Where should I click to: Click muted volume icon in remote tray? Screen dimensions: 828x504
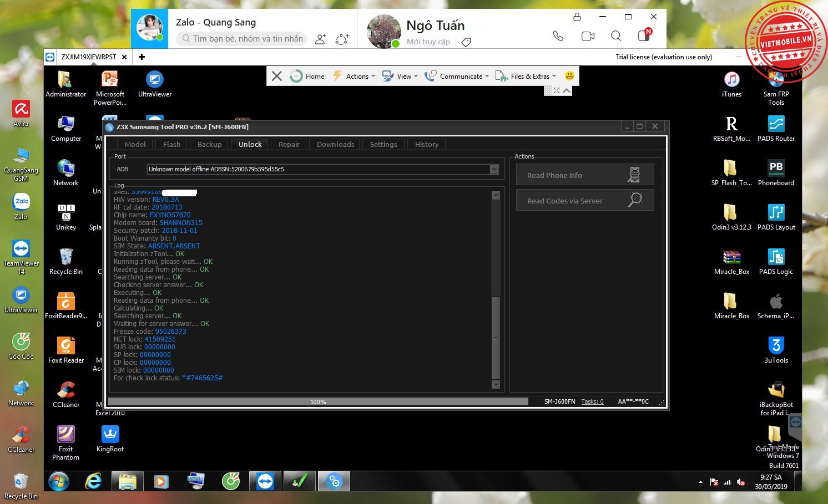(x=741, y=482)
